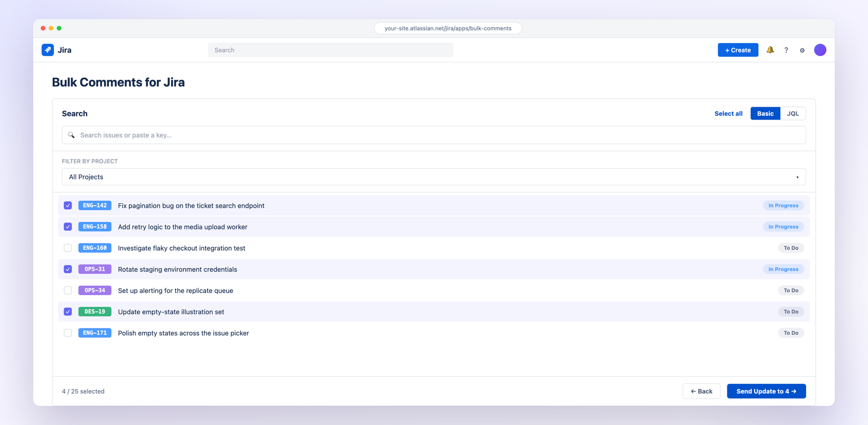Click the To Do status of ENG-171

(791, 333)
